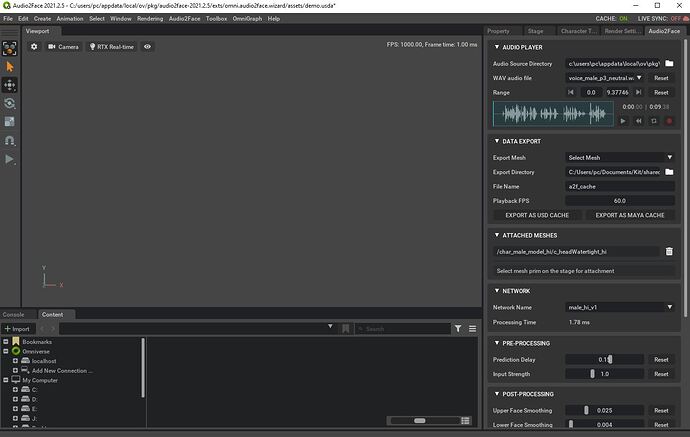
Task: Reset the audio Range values
Action: coord(661,92)
